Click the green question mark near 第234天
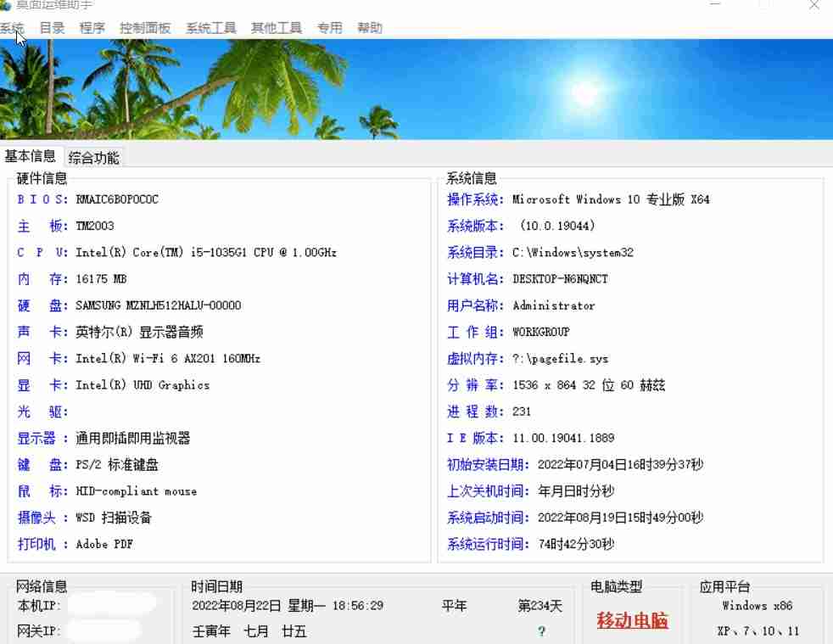 (x=542, y=631)
